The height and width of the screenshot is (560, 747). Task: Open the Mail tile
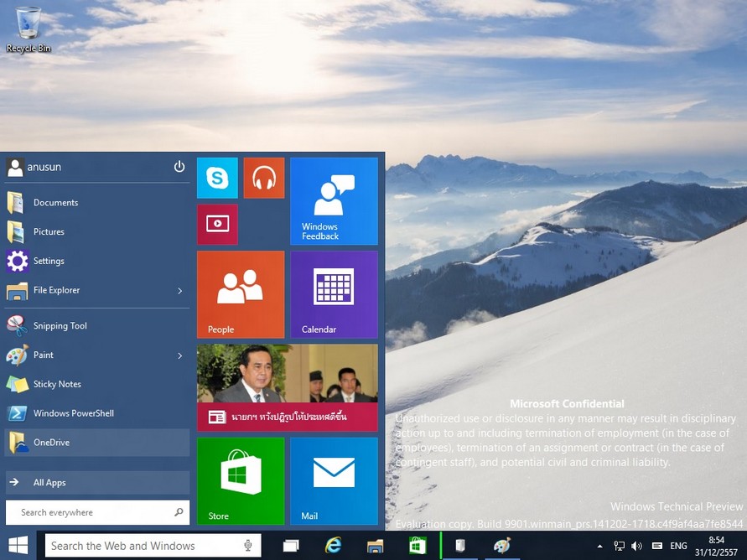coord(334,481)
